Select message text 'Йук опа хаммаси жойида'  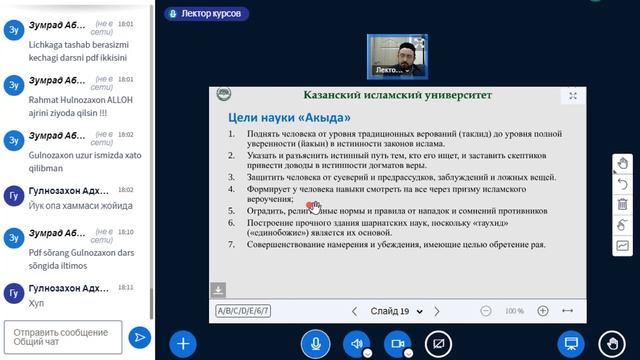point(80,206)
